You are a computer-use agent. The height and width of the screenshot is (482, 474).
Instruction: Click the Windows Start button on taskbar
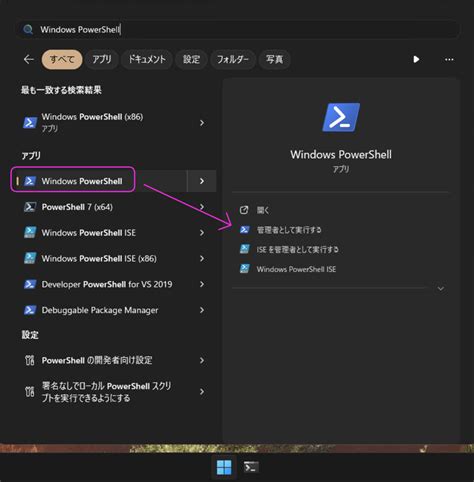click(224, 467)
